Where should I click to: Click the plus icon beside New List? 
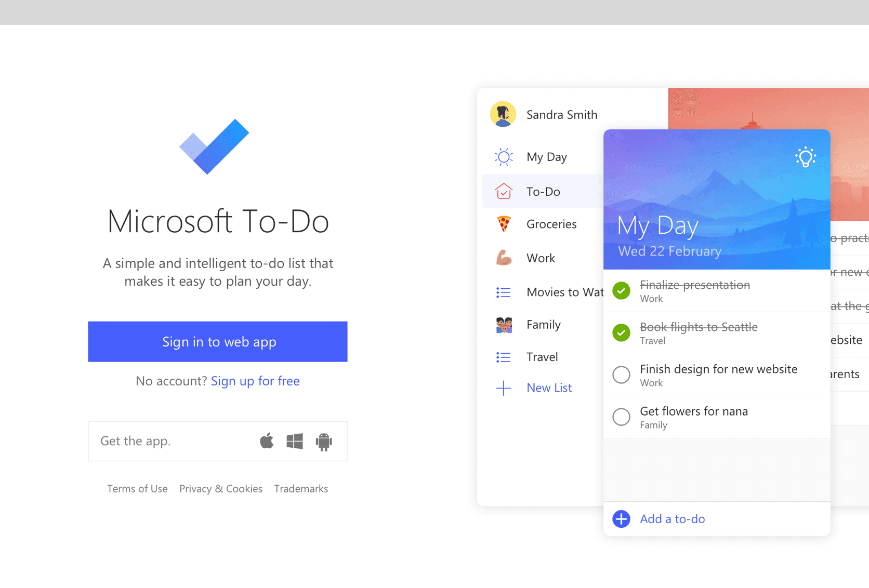click(x=503, y=388)
